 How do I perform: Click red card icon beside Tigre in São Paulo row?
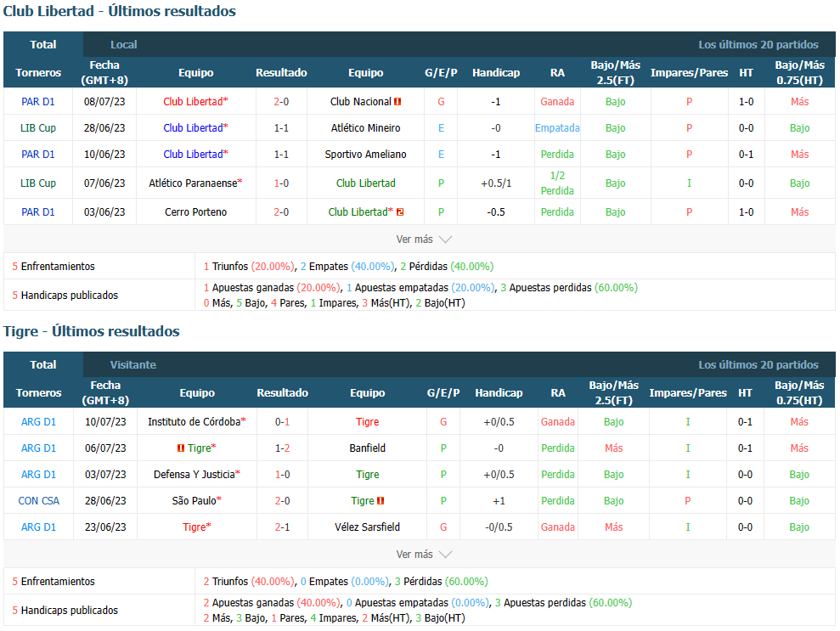tap(381, 501)
